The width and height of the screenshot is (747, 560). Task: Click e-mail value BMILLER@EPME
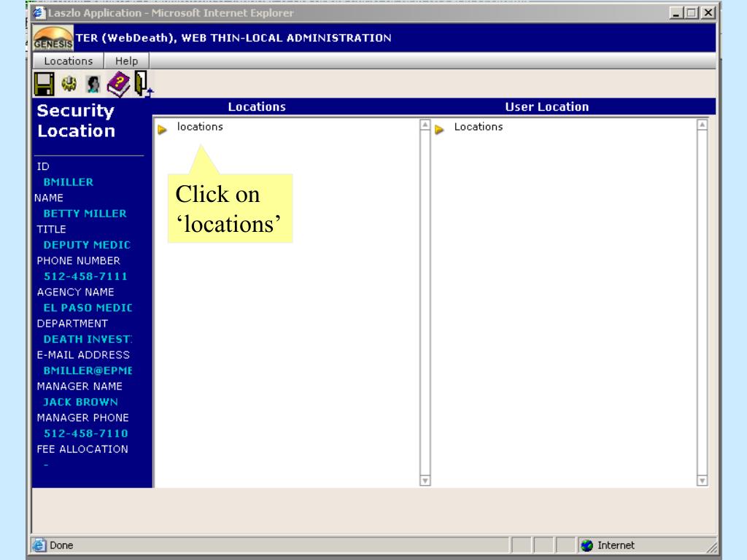[x=88, y=370]
